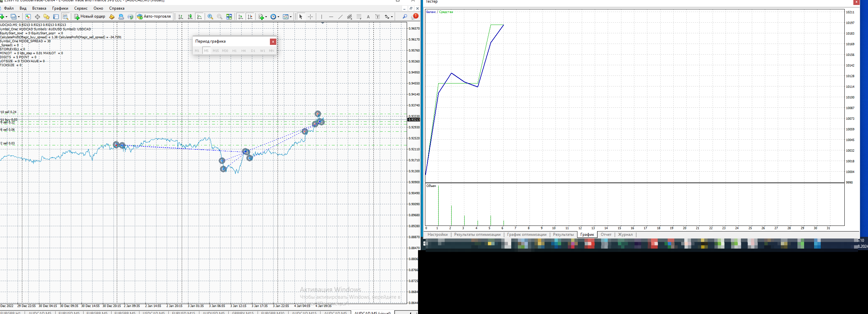This screenshot has width=868, height=314.
Task: Toggle the Авто-торговля auto-trading button
Action: [155, 17]
